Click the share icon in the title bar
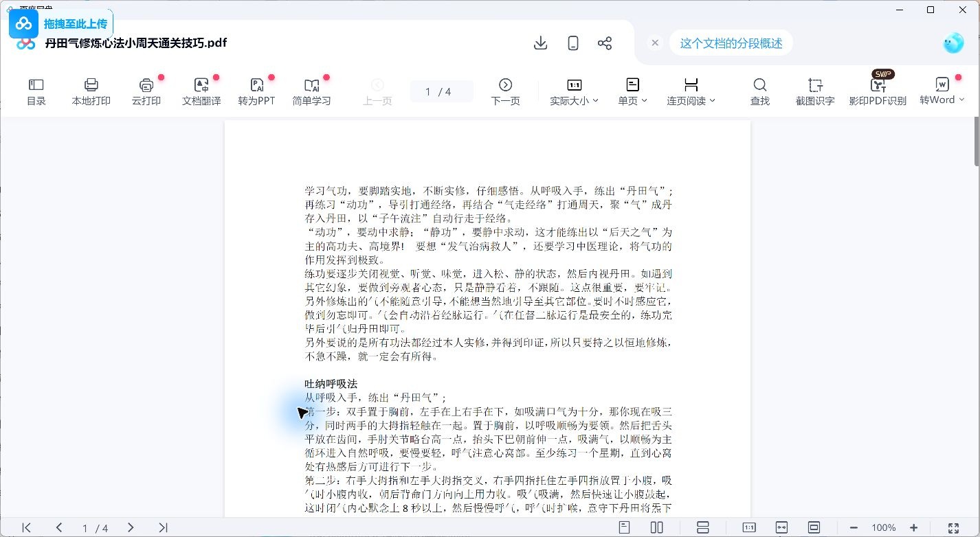The height and width of the screenshot is (537, 980). tap(605, 43)
